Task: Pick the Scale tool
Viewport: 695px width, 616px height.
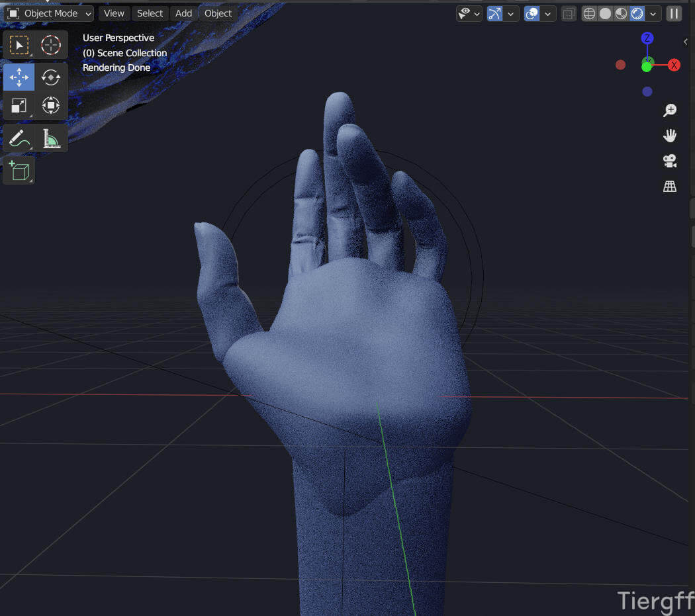Action: tap(19, 105)
